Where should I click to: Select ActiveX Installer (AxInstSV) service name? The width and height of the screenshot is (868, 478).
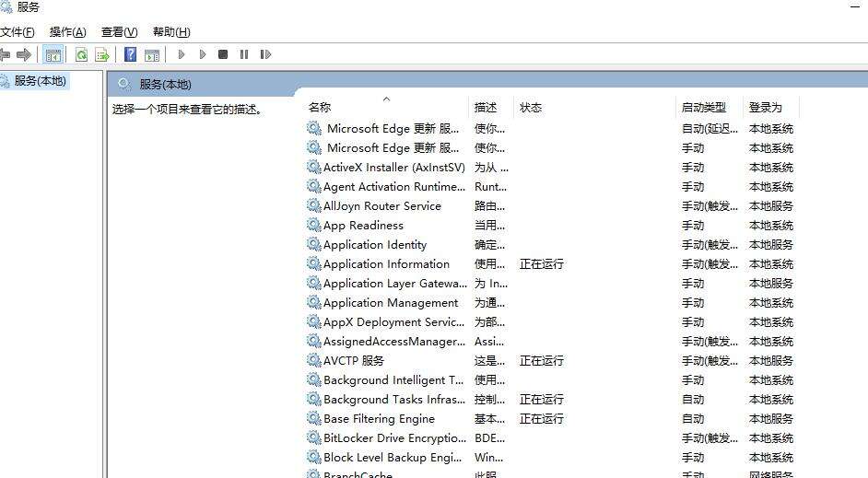394,167
